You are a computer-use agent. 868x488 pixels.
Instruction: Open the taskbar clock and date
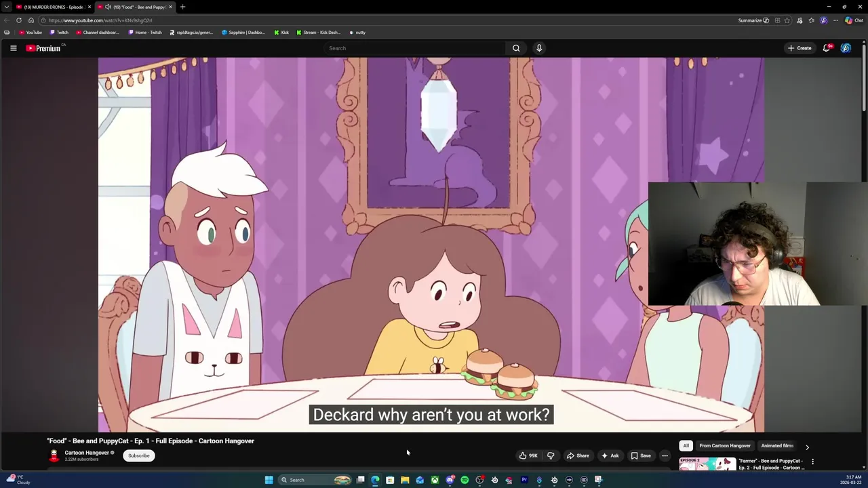(851, 480)
